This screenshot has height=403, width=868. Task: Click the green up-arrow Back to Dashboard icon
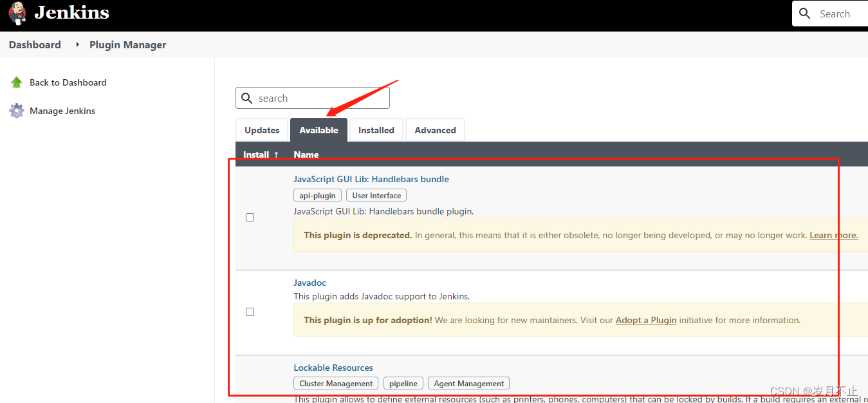[17, 82]
